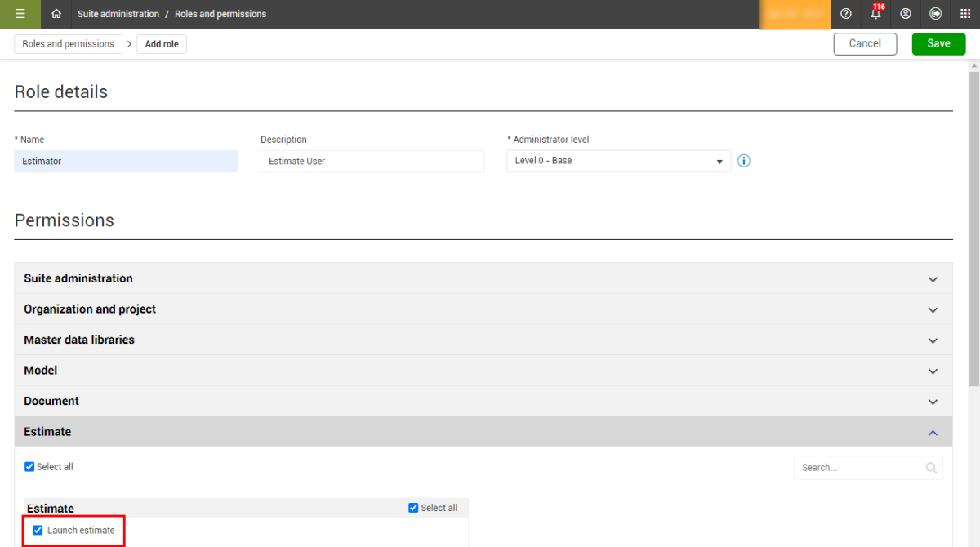Open the help question mark icon

[846, 14]
